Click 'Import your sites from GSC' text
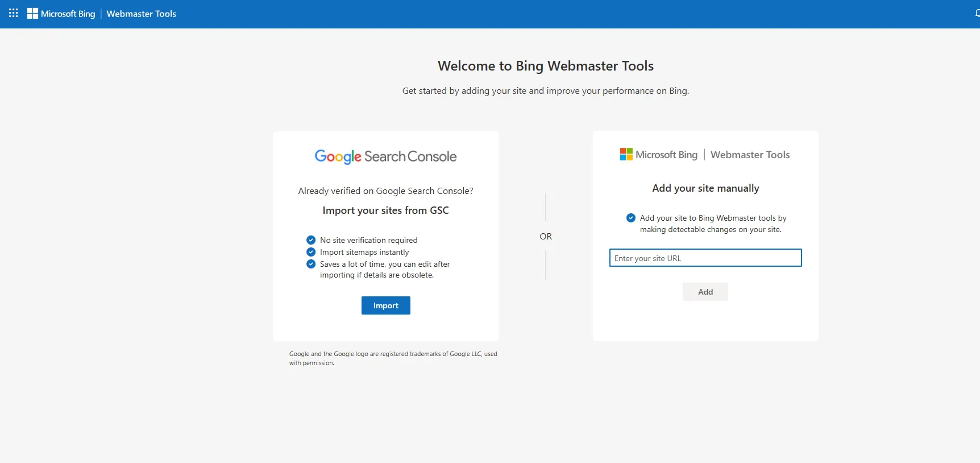The height and width of the screenshot is (463, 980). coord(385,210)
